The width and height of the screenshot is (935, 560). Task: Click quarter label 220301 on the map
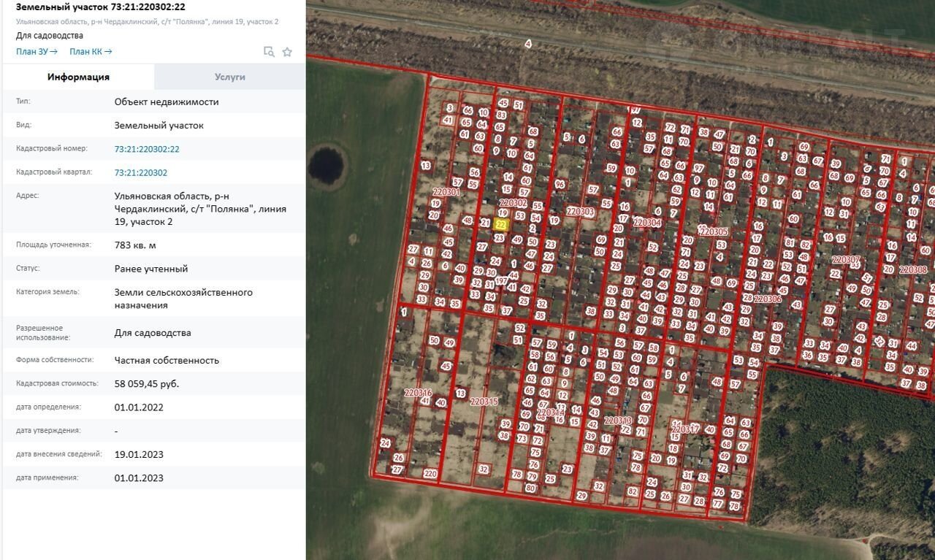445,192
